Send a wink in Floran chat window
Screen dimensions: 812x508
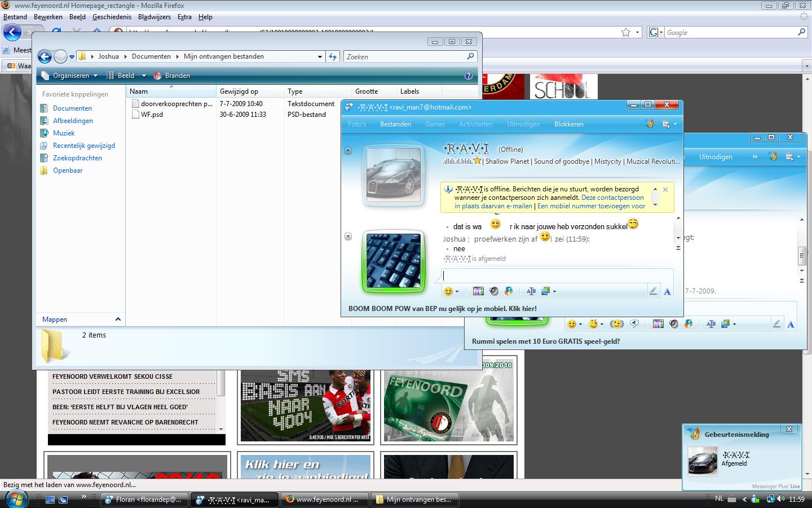click(593, 324)
